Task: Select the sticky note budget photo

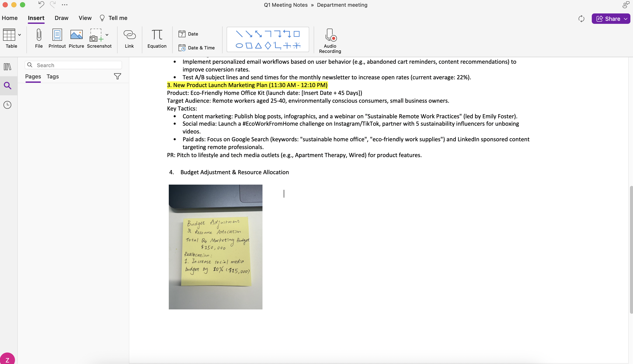Action: tap(215, 247)
